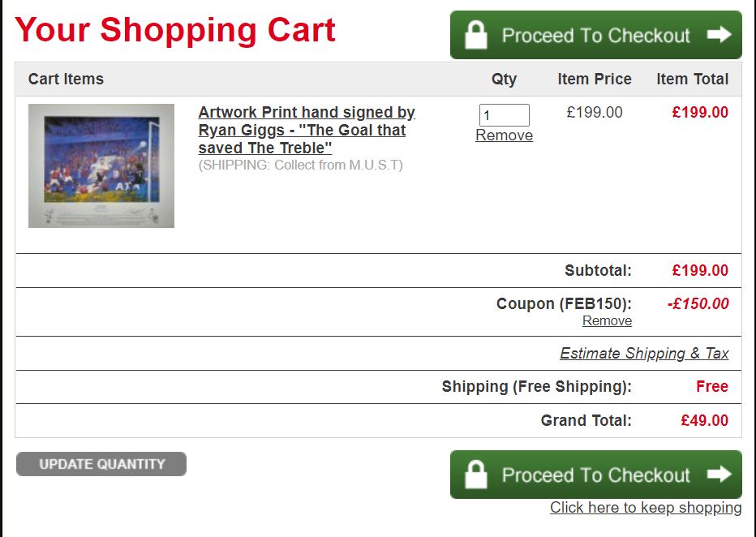Click the coupon discount amount -£150.00
756x537 pixels.
(698, 304)
